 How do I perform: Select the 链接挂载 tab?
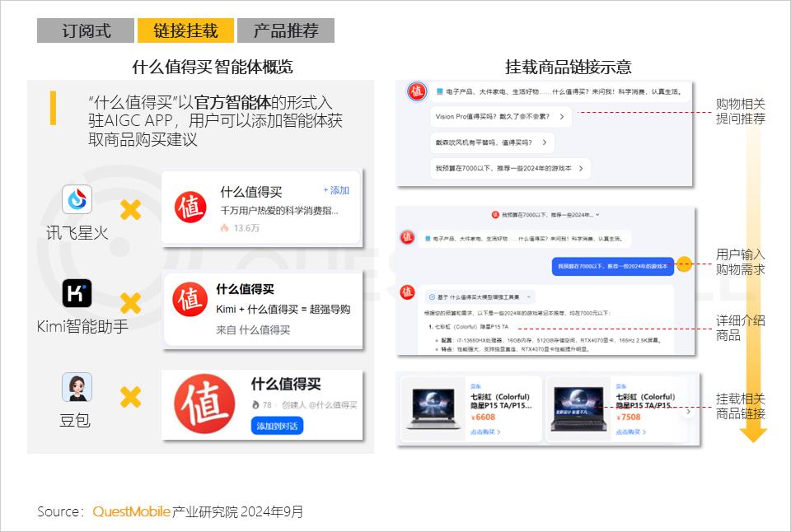tap(185, 30)
